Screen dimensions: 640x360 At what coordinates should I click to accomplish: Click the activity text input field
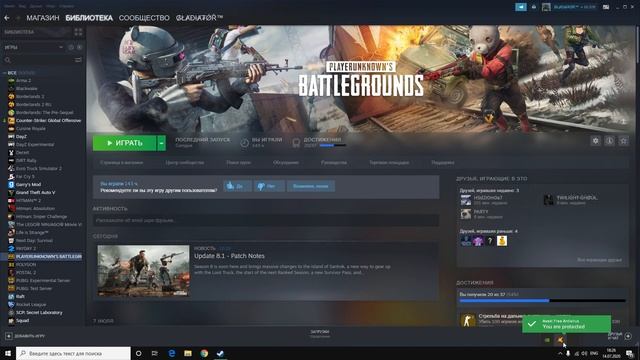[x=266, y=220]
